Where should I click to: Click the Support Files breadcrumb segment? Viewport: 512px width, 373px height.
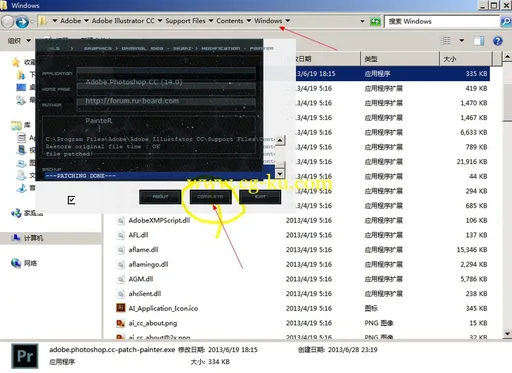click(185, 21)
